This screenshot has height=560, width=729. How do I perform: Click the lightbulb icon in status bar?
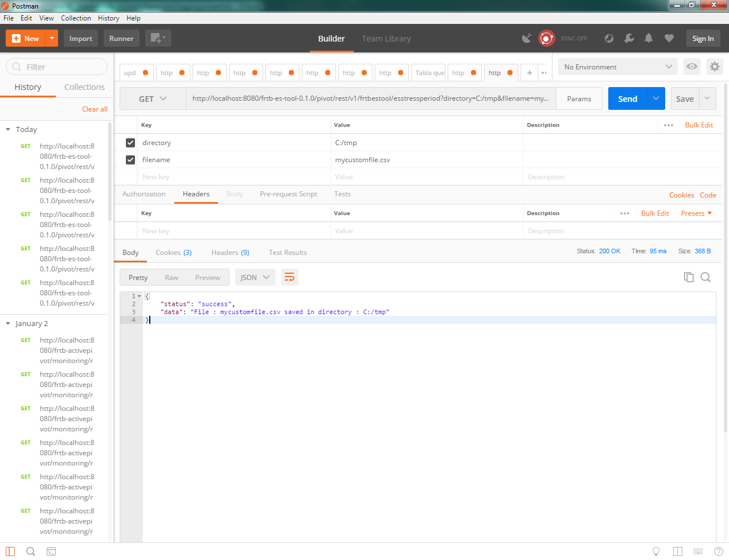pyautogui.click(x=656, y=551)
